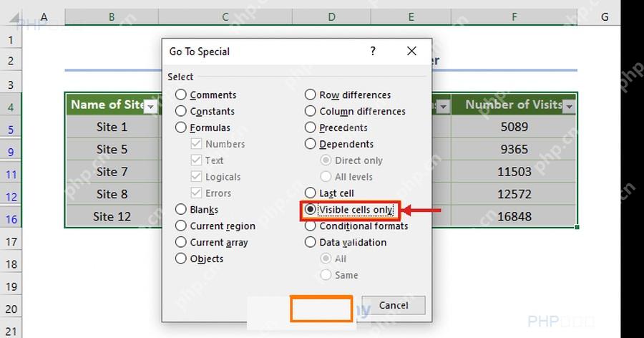The width and height of the screenshot is (644, 338).
Task: Select the Constants radio option
Action: coord(205,112)
